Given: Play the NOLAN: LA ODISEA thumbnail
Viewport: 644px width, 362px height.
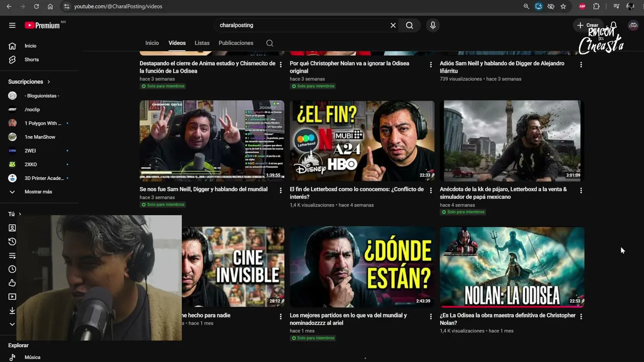Looking at the screenshot, I should point(512,267).
